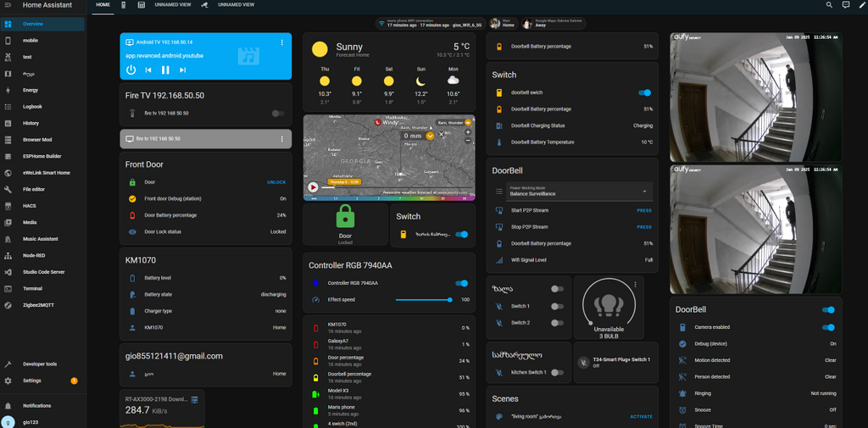Click the power button on Android TV card

pyautogui.click(x=131, y=69)
